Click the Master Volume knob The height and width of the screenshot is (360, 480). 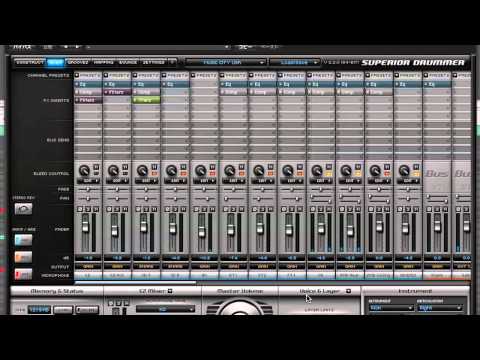click(x=239, y=307)
